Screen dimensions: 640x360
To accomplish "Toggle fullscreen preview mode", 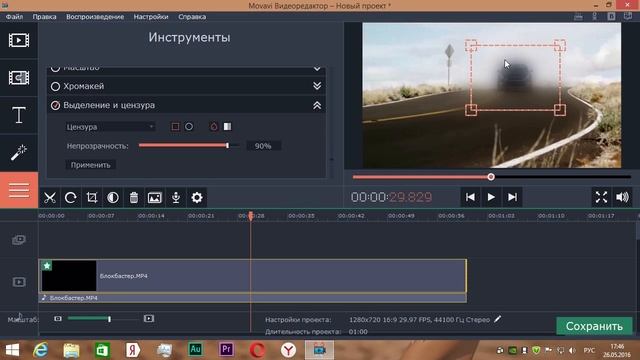I will (601, 198).
